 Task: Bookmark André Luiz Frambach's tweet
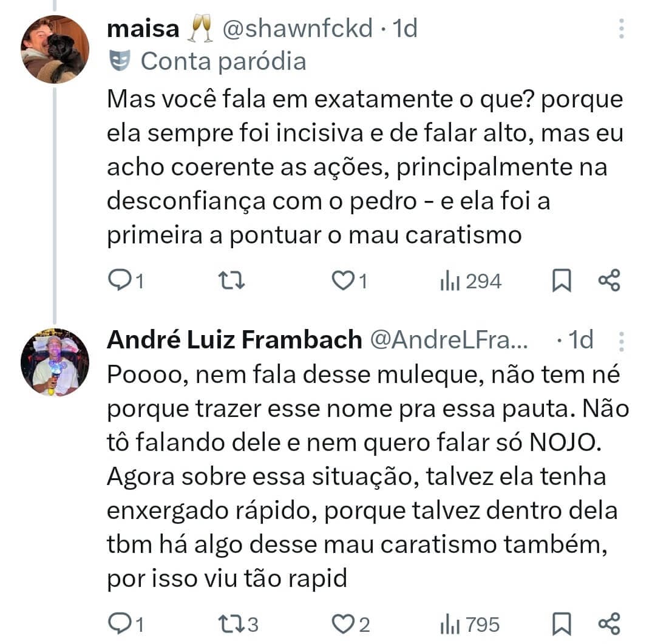[562, 623]
